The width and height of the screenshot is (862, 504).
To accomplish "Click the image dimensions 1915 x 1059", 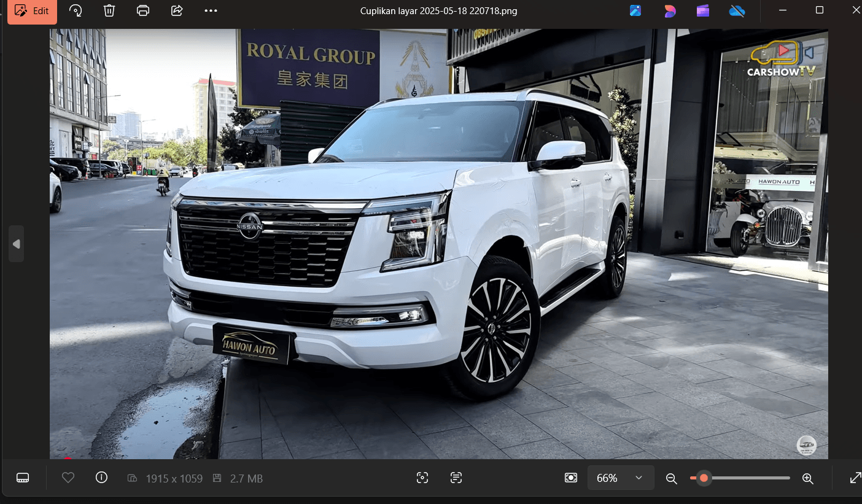I will 174,478.
